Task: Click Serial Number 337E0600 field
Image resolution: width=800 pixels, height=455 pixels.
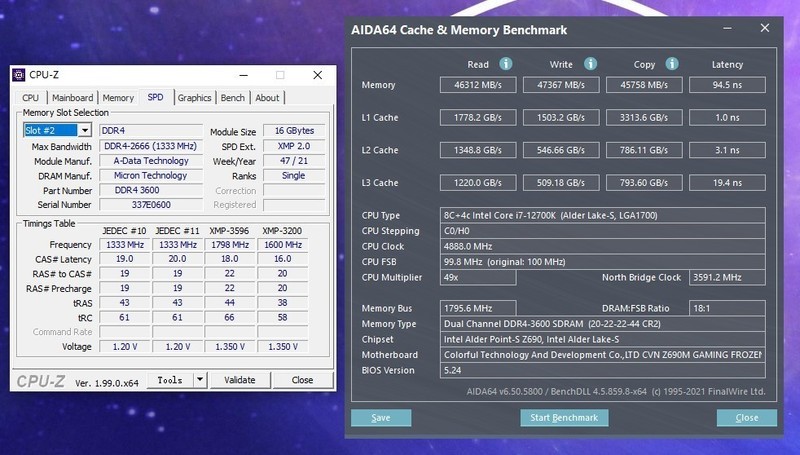Action: pos(151,205)
